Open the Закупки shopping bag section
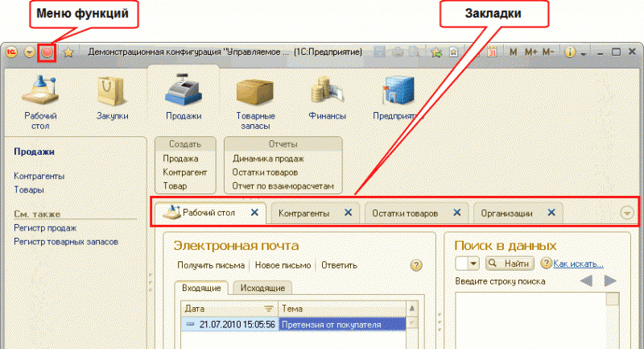644x349 pixels. pos(112,98)
